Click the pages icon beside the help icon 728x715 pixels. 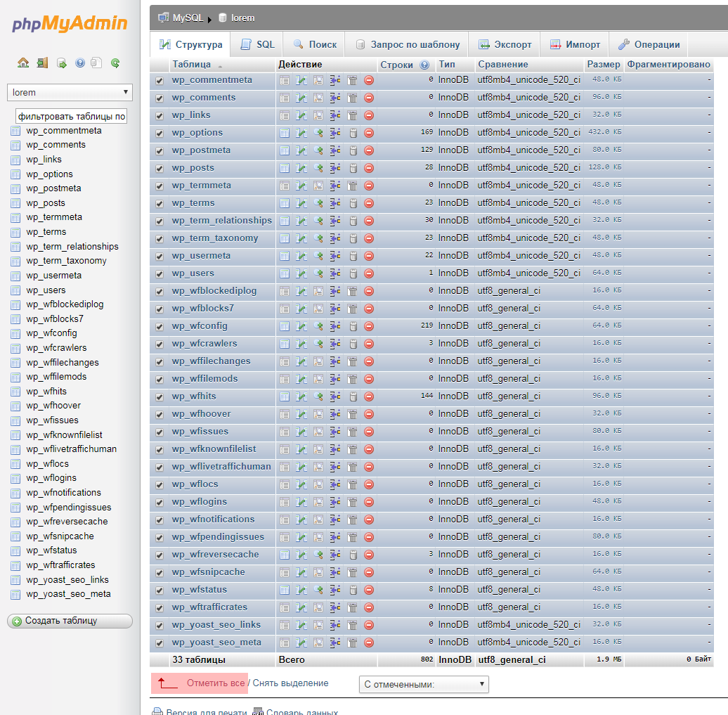[x=96, y=63]
